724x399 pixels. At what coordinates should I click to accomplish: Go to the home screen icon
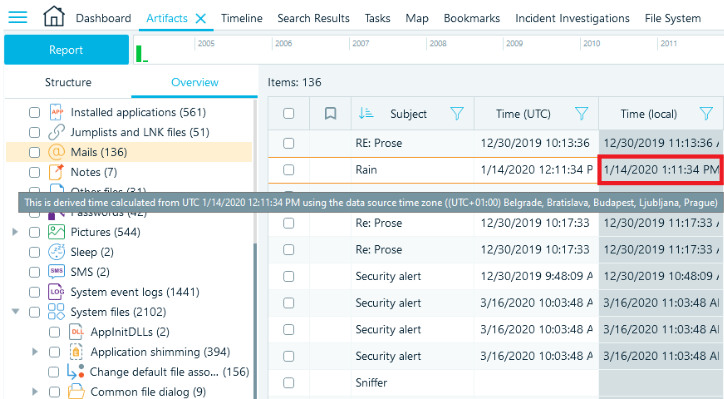coord(54,17)
